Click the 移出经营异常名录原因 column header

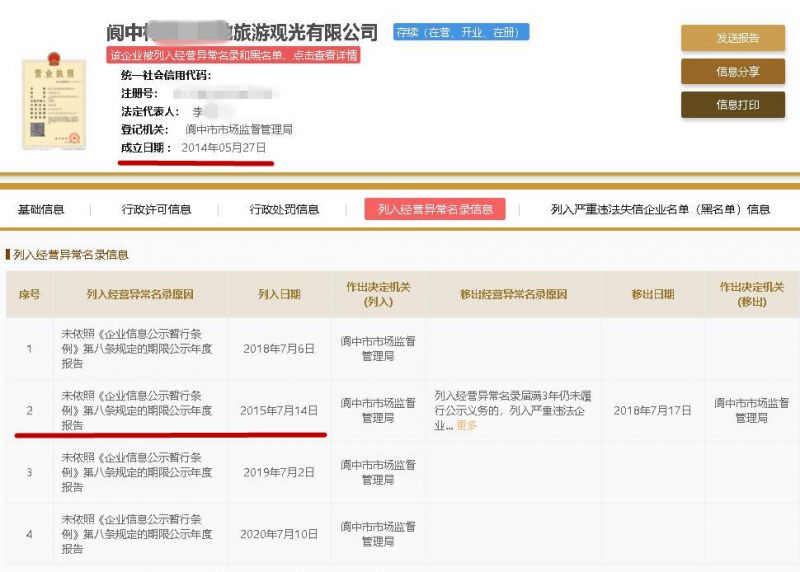(514, 294)
